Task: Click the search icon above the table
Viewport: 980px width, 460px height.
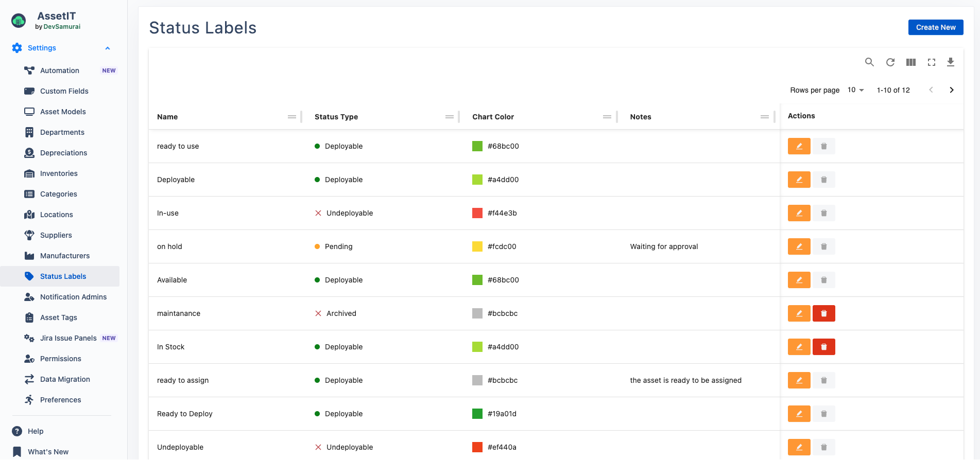Action: coord(869,62)
